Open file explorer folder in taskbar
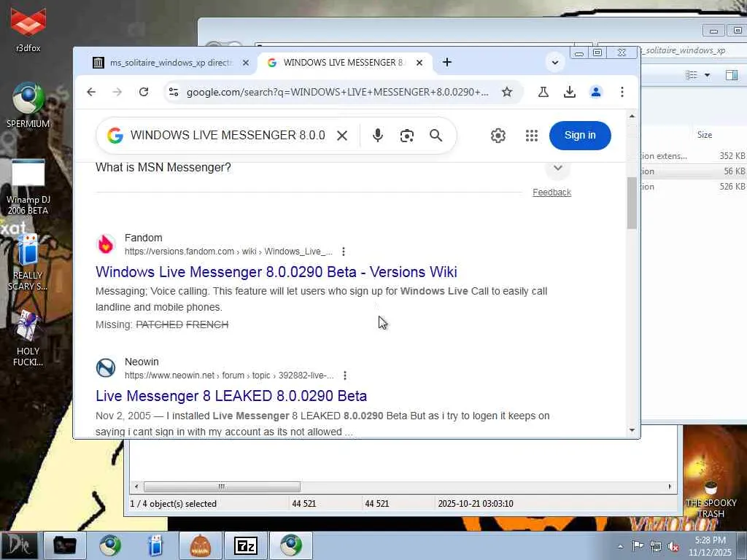 point(65,545)
